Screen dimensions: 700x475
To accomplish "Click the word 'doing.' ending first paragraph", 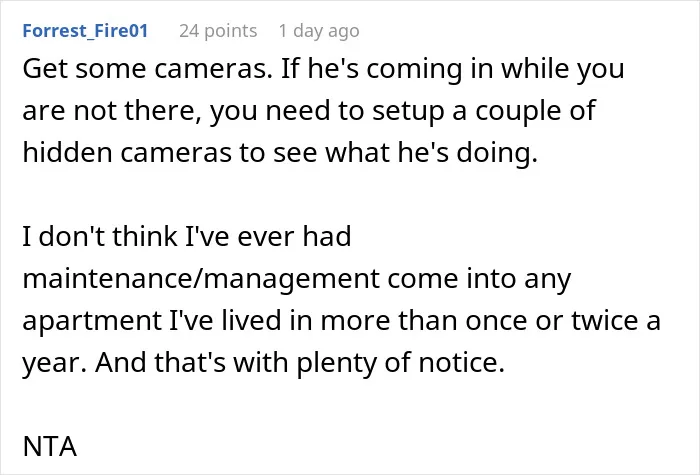I will (x=496, y=153).
